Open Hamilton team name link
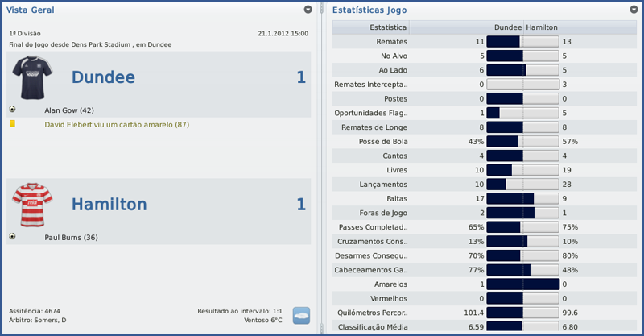Screen dimensions: 644x336 tap(109, 205)
